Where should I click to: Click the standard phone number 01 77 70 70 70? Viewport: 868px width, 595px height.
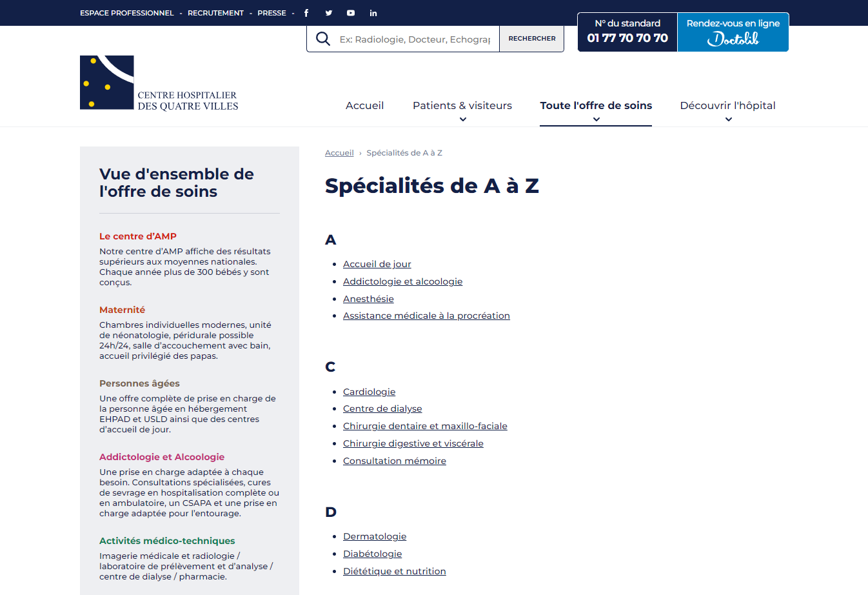tap(627, 38)
